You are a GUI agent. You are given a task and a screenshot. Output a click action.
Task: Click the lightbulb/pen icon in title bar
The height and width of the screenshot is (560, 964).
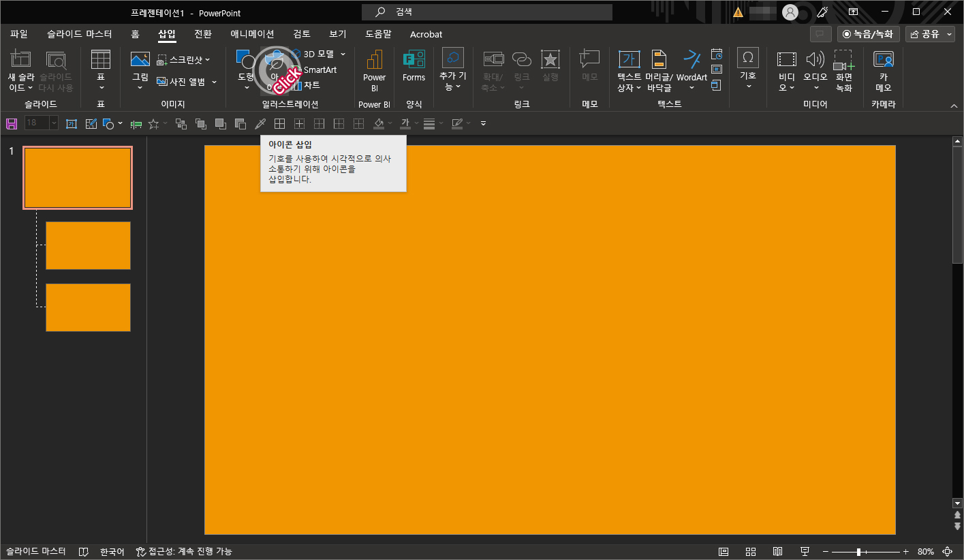click(x=822, y=12)
